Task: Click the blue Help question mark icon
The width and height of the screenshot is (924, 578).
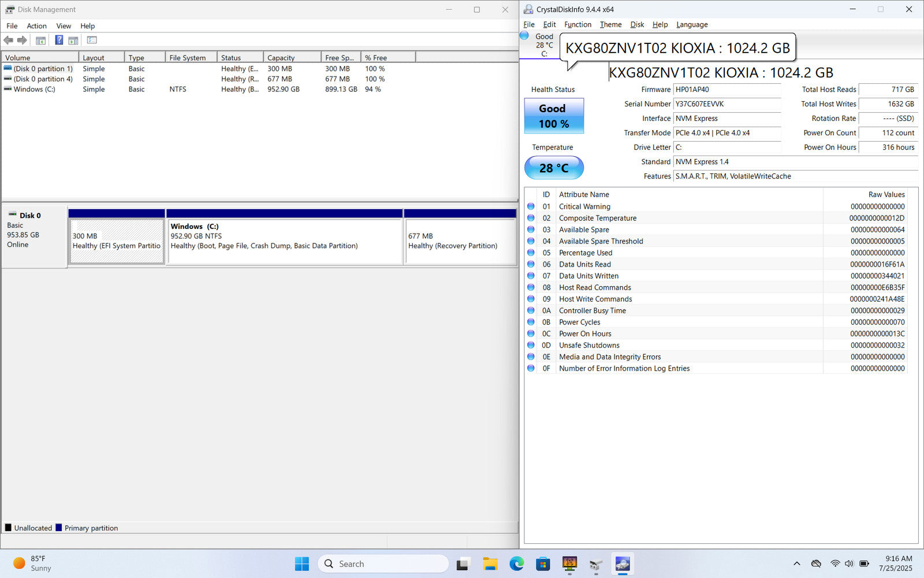Action: pyautogui.click(x=59, y=40)
